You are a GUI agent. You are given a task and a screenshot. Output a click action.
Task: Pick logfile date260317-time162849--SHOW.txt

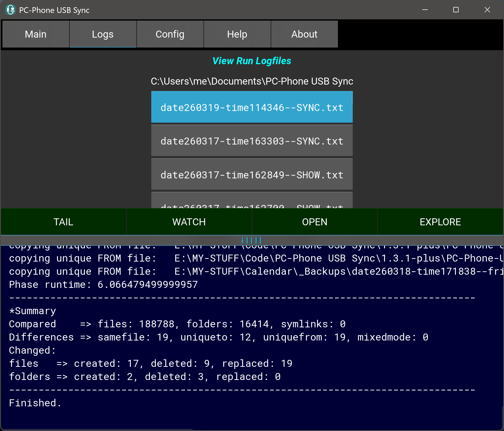click(x=252, y=175)
